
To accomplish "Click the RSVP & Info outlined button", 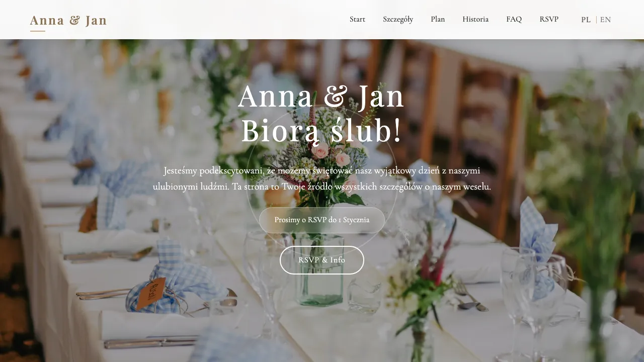I will [322, 260].
